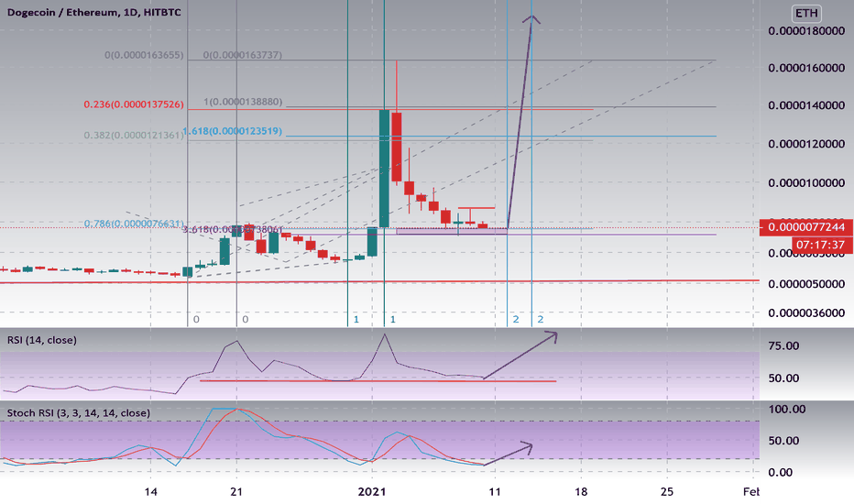Click the 0.786(0.0000076631) Fibonacci label

pyautogui.click(x=134, y=224)
